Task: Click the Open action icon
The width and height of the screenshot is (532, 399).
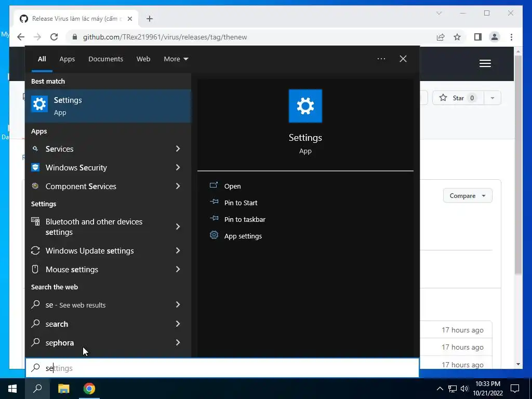Action: pos(214,185)
